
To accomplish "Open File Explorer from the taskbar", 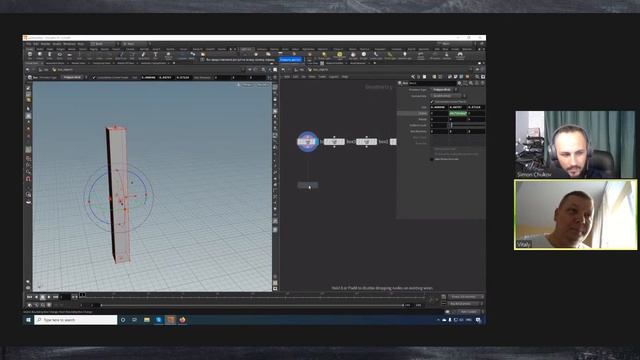I will (147, 320).
